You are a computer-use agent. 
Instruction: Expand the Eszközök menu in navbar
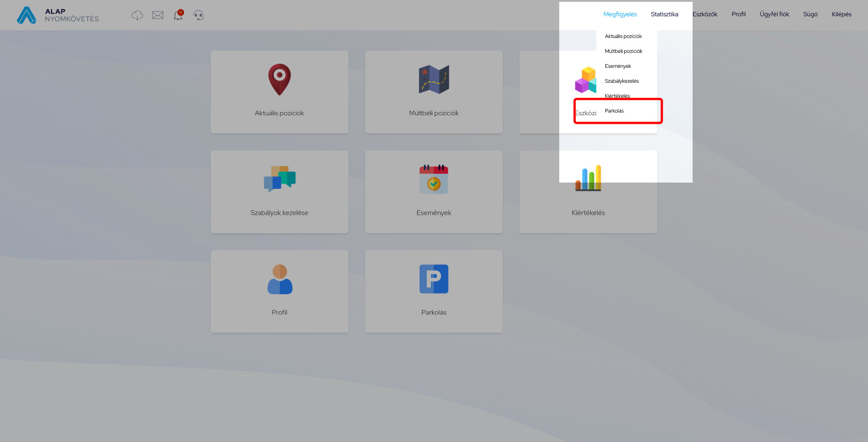click(705, 14)
